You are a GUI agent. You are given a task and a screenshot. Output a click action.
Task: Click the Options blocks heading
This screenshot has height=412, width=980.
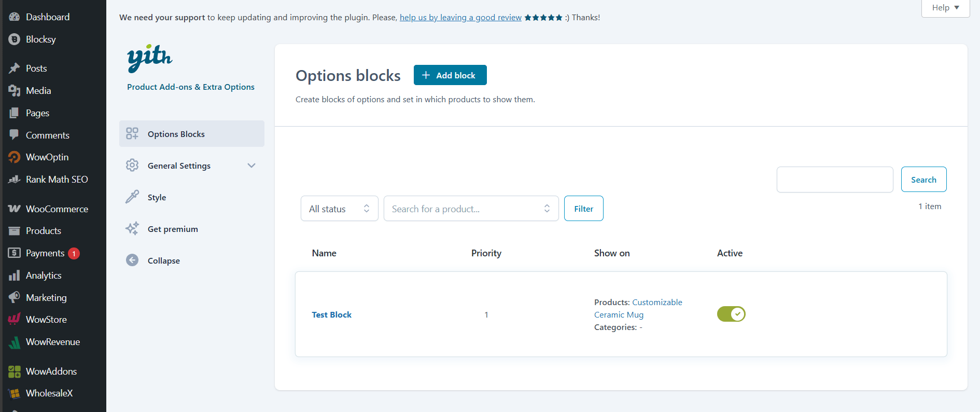pyautogui.click(x=348, y=76)
